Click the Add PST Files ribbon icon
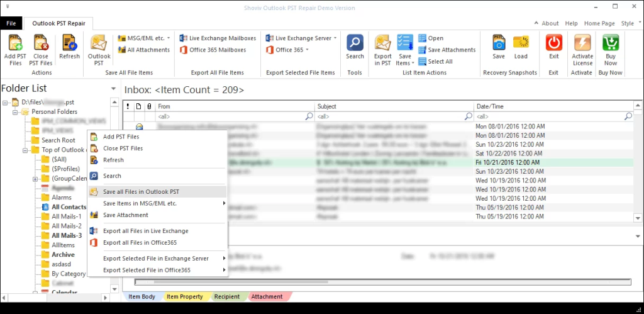This screenshot has width=644, height=314. [15, 44]
